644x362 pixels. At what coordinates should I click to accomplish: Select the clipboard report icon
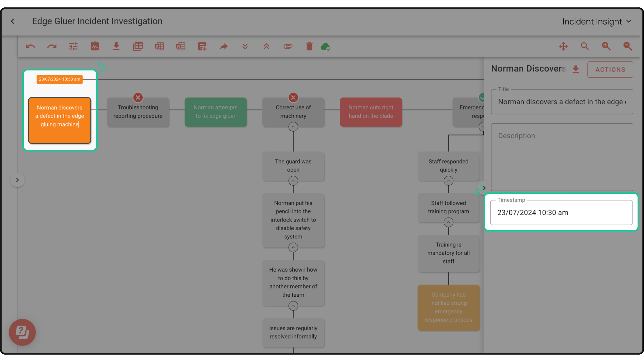point(95,46)
